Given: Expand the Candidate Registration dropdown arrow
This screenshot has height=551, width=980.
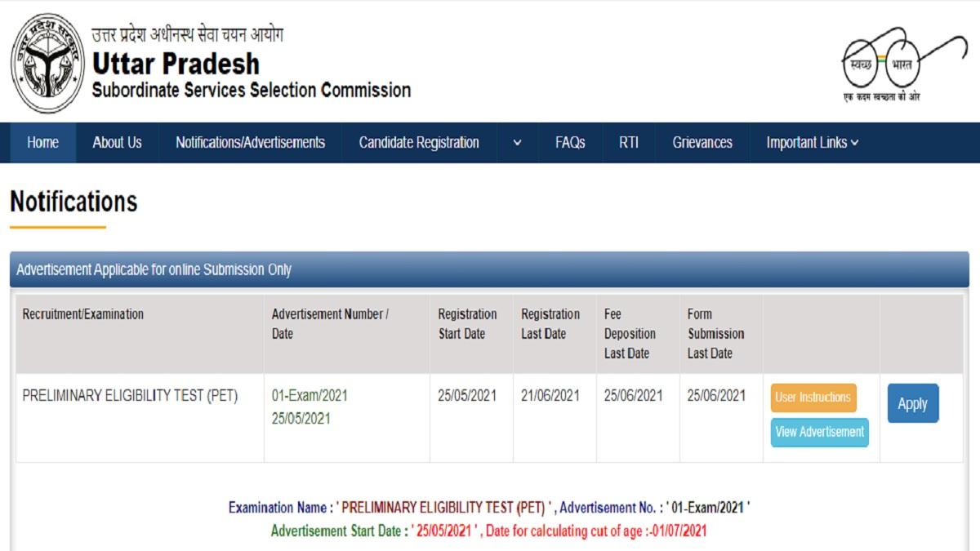Looking at the screenshot, I should click(x=516, y=142).
